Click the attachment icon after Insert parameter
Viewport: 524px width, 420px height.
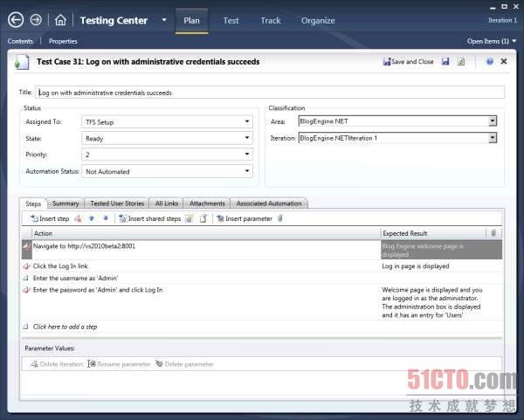[x=280, y=218]
